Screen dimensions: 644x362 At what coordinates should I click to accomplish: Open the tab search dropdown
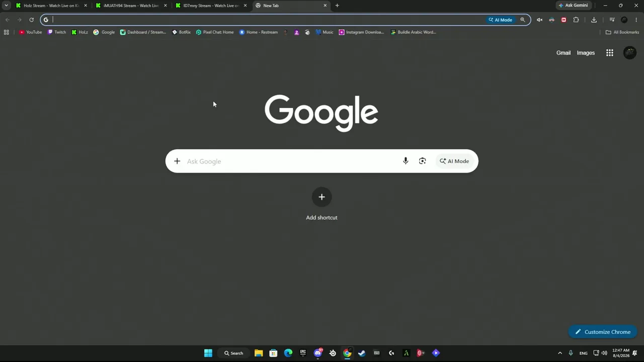click(x=6, y=6)
